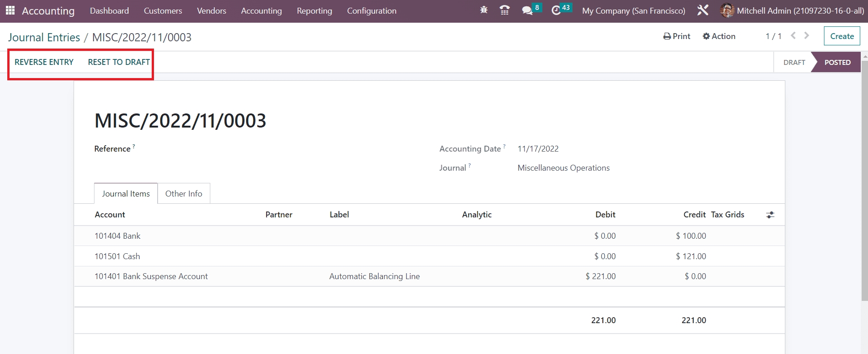The height and width of the screenshot is (354, 868).
Task: Go to next record arrow
Action: click(x=807, y=35)
